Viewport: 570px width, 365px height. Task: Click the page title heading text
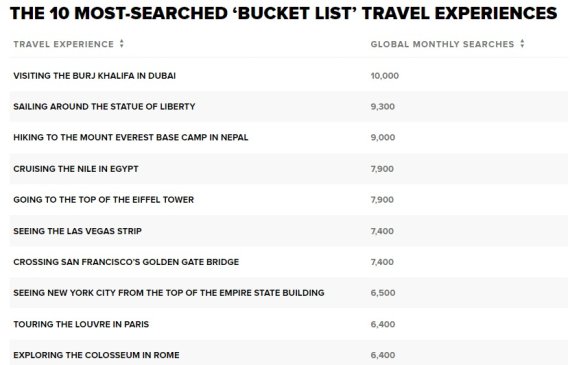(x=283, y=13)
